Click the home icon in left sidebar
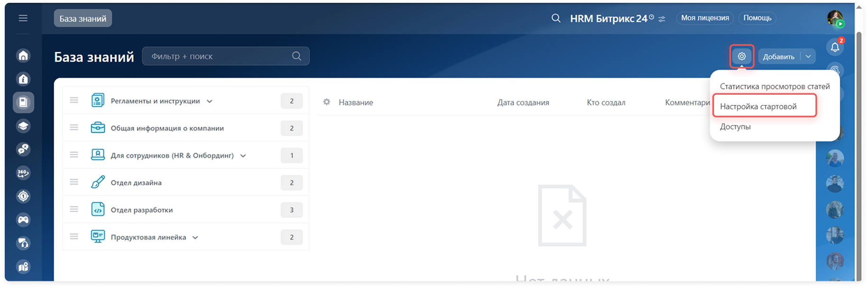Image resolution: width=868 pixels, height=288 pixels. click(x=23, y=55)
